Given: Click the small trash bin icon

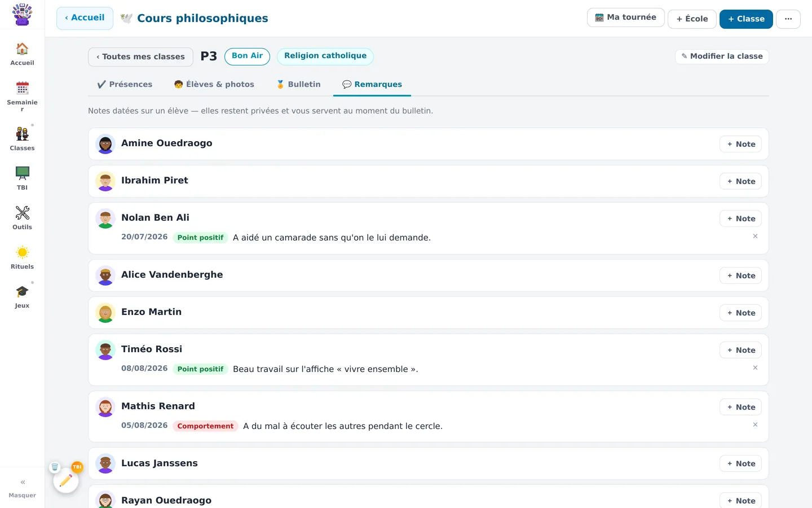Looking at the screenshot, I should tap(55, 467).
